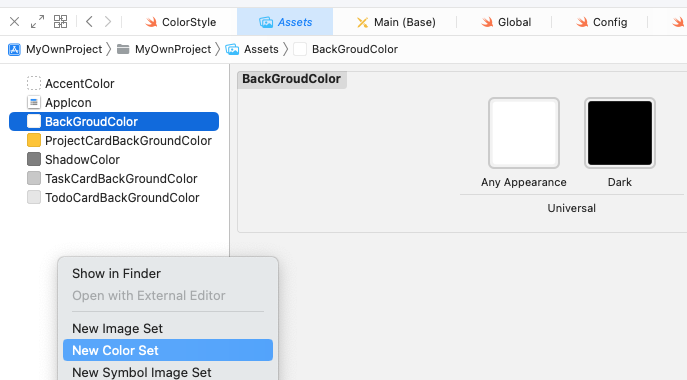
Task: Choose New Image Set from context menu
Action: pyautogui.click(x=168, y=329)
